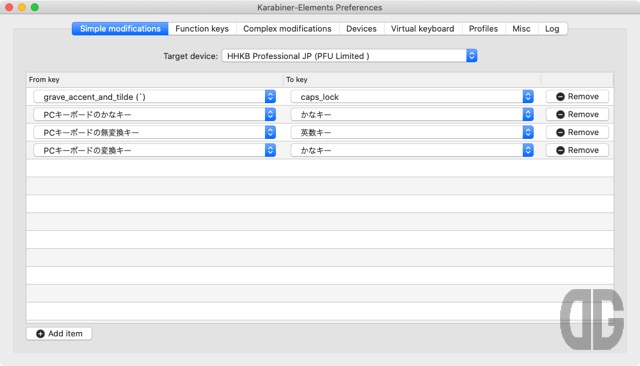The image size is (640, 366).
Task: Open PCキーボードの変換キー From key dropdown
Action: click(154, 151)
